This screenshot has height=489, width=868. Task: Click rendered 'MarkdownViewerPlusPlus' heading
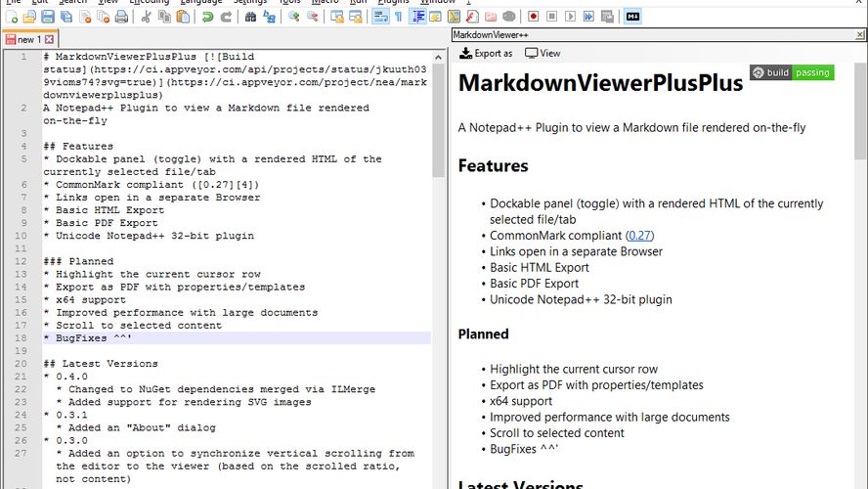point(600,83)
